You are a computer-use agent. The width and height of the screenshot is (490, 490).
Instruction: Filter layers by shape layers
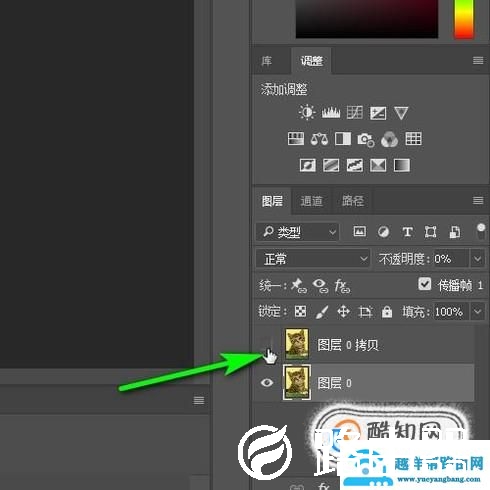point(430,232)
